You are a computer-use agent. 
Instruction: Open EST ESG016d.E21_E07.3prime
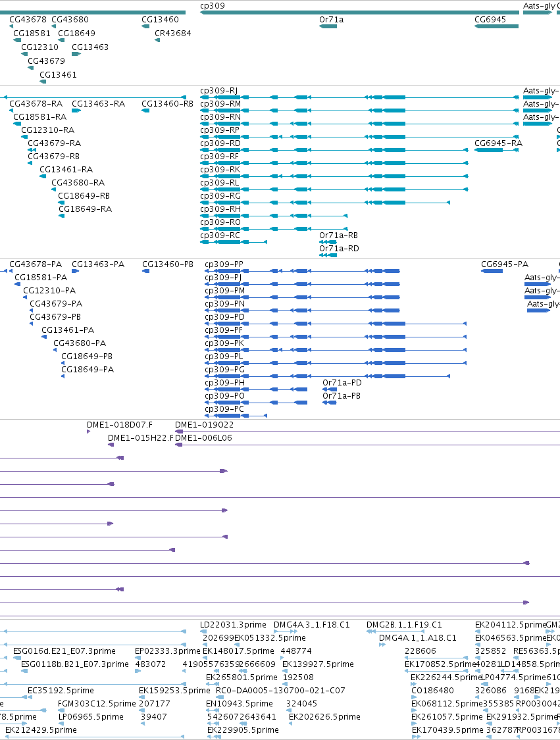tap(64, 651)
